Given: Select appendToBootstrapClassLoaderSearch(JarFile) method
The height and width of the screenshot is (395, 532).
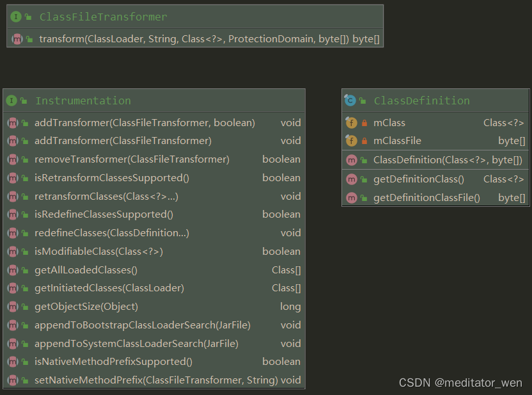Looking at the screenshot, I should coord(143,325).
